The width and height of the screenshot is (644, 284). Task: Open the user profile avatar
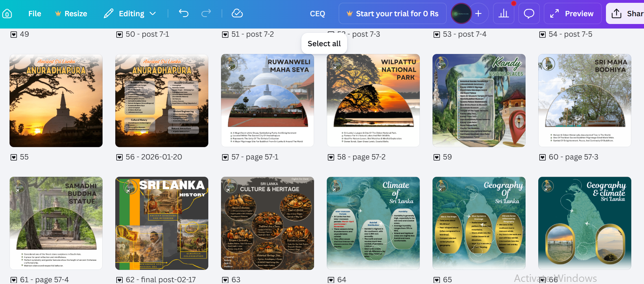point(461,13)
